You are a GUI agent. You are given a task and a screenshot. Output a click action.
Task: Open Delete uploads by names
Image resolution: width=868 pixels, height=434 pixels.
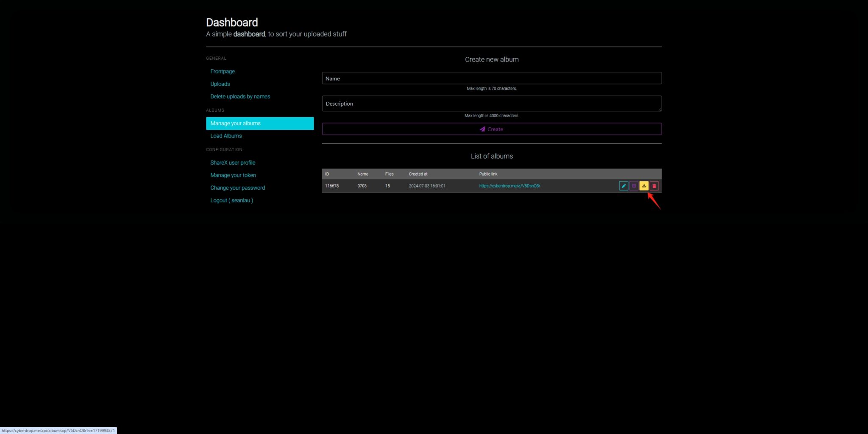(x=240, y=96)
